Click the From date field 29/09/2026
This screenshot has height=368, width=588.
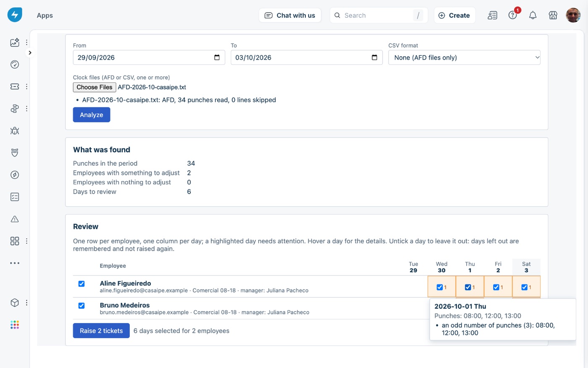pos(149,58)
